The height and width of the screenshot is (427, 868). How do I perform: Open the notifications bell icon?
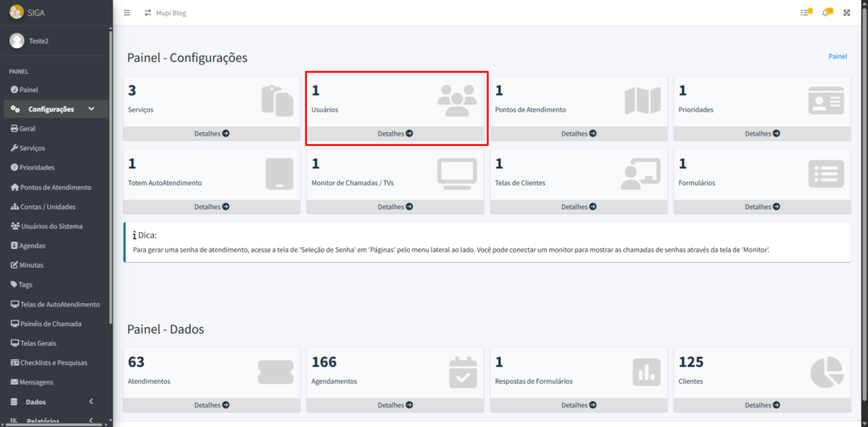(826, 13)
